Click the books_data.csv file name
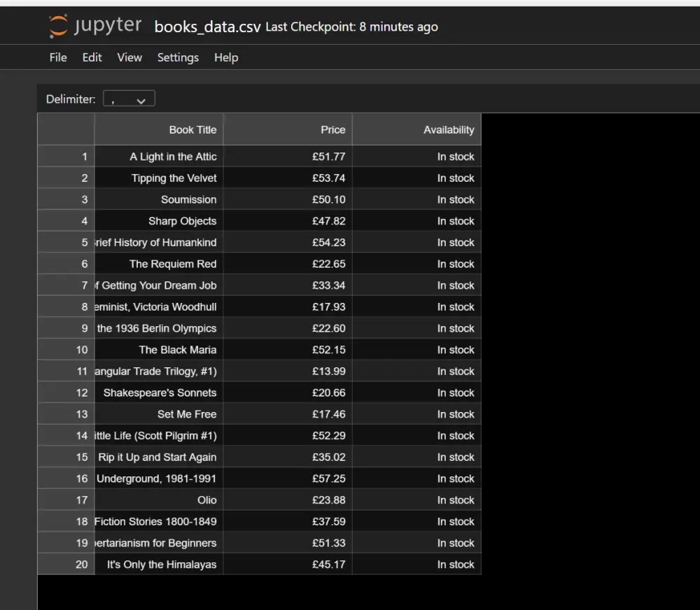The image size is (700, 610). tap(208, 27)
